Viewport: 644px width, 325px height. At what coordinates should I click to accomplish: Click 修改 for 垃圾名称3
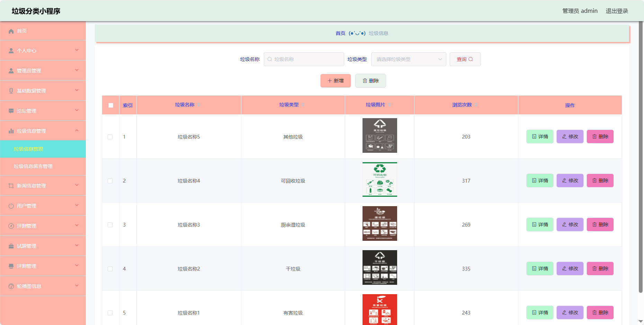tap(570, 225)
